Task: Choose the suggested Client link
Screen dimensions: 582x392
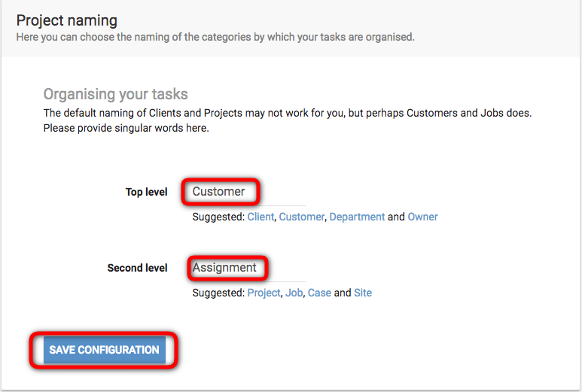Action: (x=261, y=217)
